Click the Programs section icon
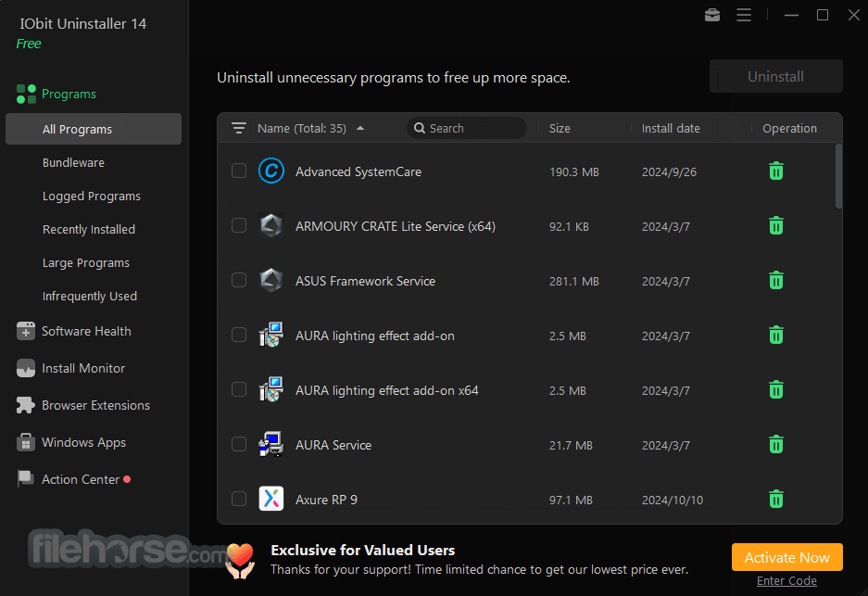The width and height of the screenshot is (868, 596). coord(26,95)
